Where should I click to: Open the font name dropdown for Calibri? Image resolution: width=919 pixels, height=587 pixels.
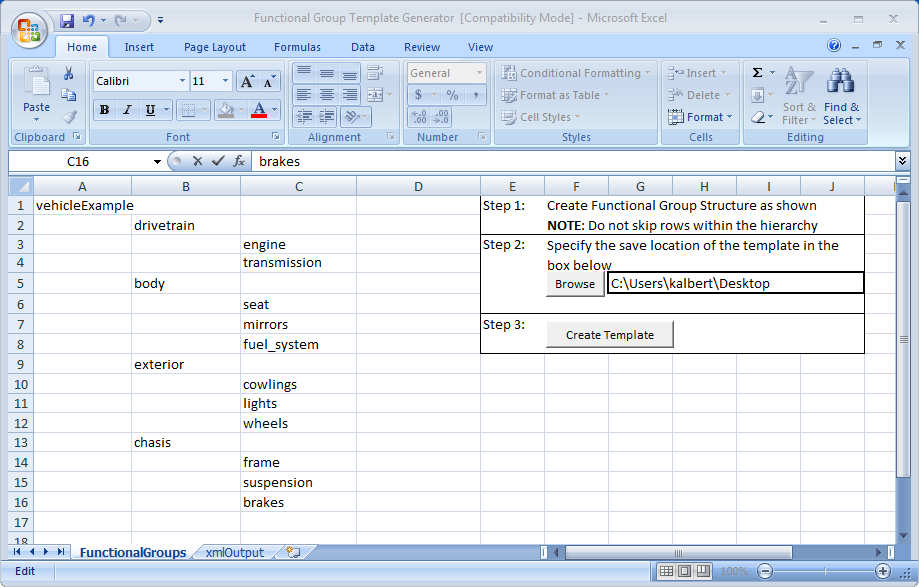pos(182,81)
